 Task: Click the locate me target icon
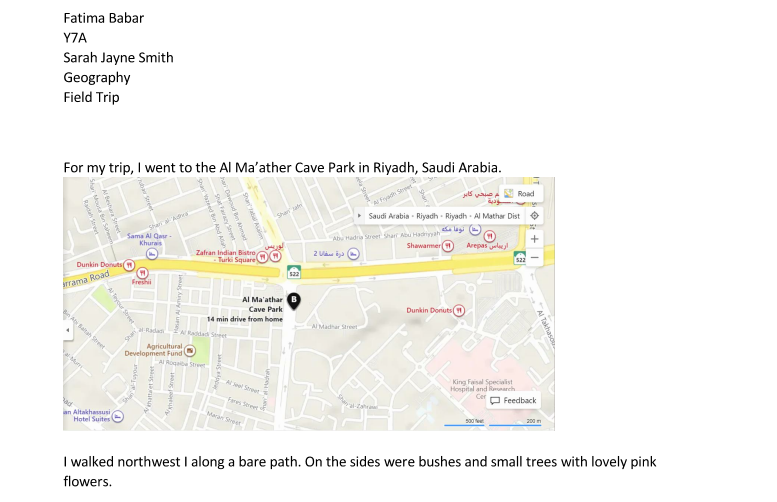534,215
